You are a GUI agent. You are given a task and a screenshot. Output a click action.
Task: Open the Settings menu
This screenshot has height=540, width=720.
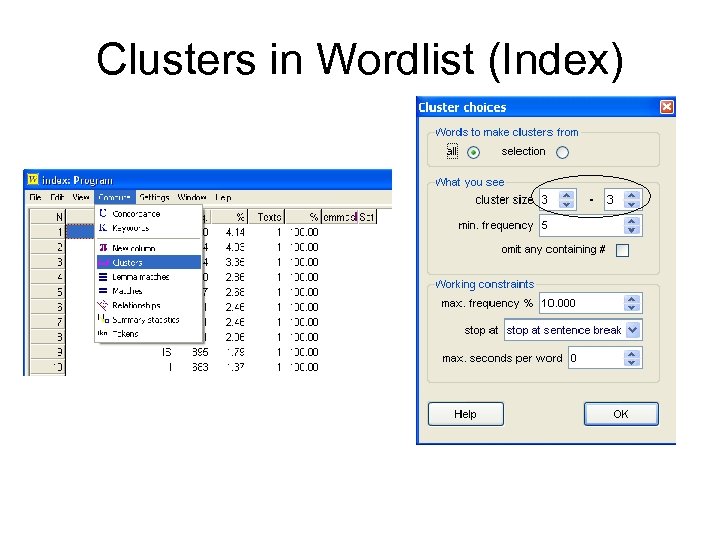(x=154, y=197)
